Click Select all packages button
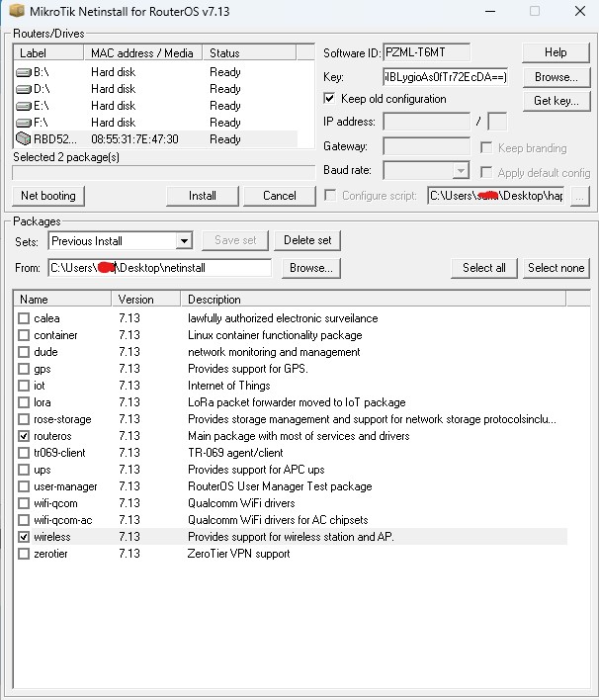 (483, 268)
